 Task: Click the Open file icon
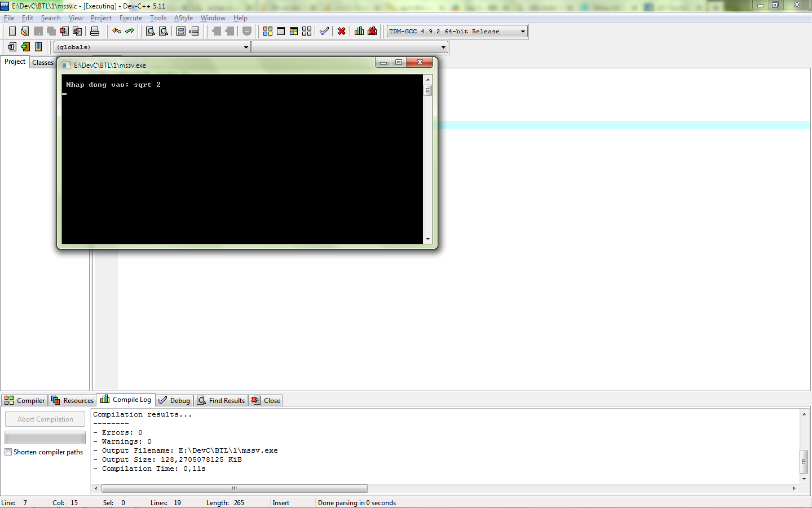point(25,31)
